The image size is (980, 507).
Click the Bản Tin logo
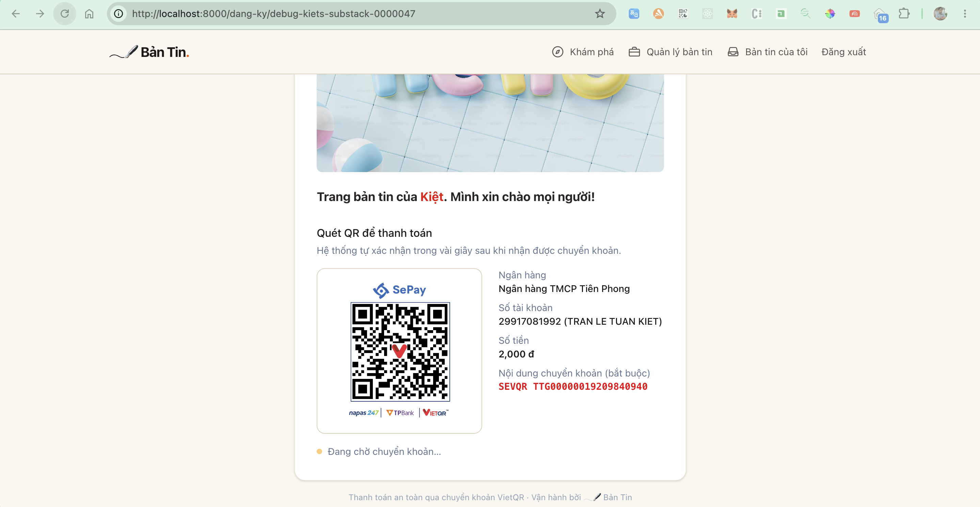point(149,52)
